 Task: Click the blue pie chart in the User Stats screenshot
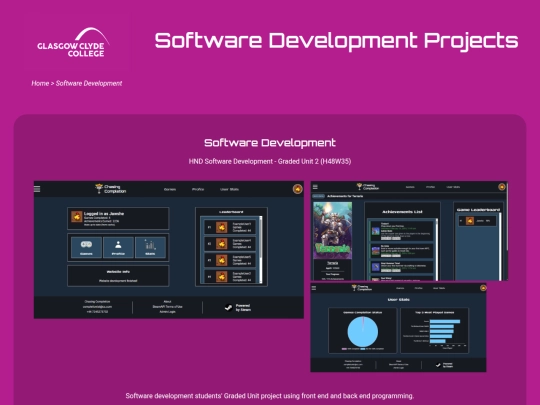pyautogui.click(x=363, y=332)
